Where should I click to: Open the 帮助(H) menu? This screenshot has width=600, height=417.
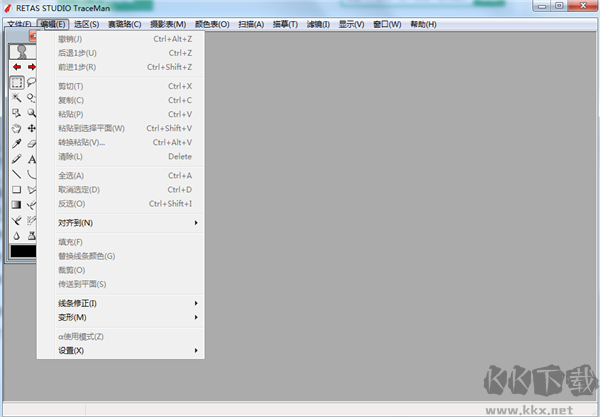tap(423, 24)
